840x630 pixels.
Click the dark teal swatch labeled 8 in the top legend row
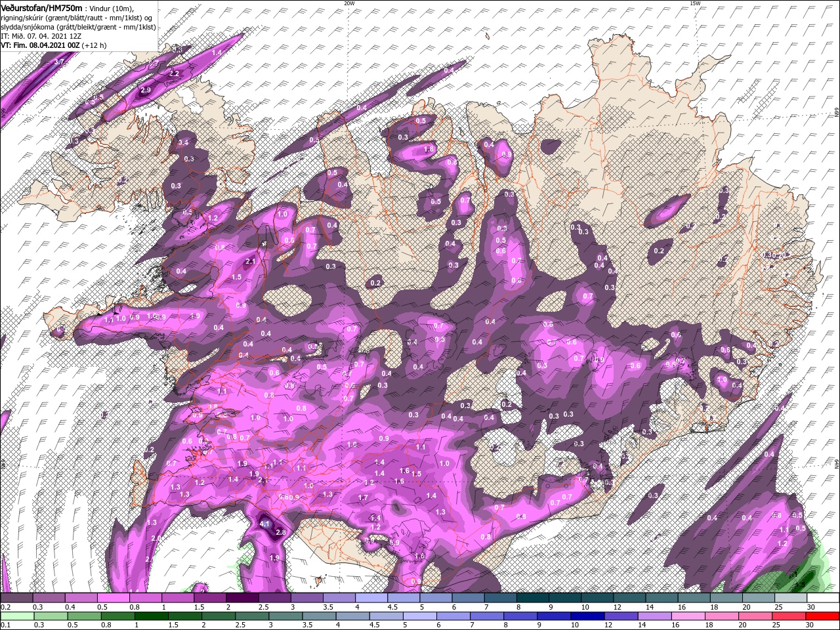(x=532, y=598)
